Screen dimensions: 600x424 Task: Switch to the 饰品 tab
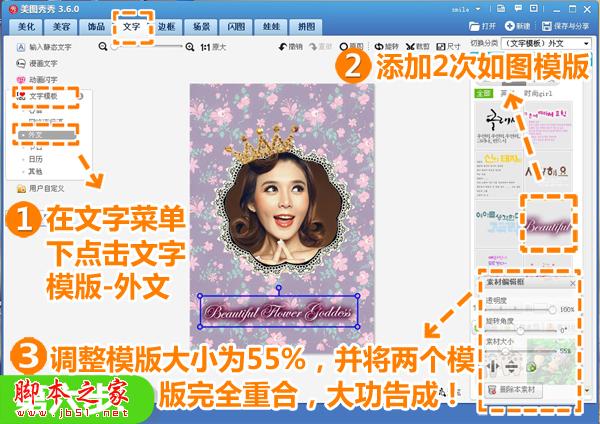[96, 27]
